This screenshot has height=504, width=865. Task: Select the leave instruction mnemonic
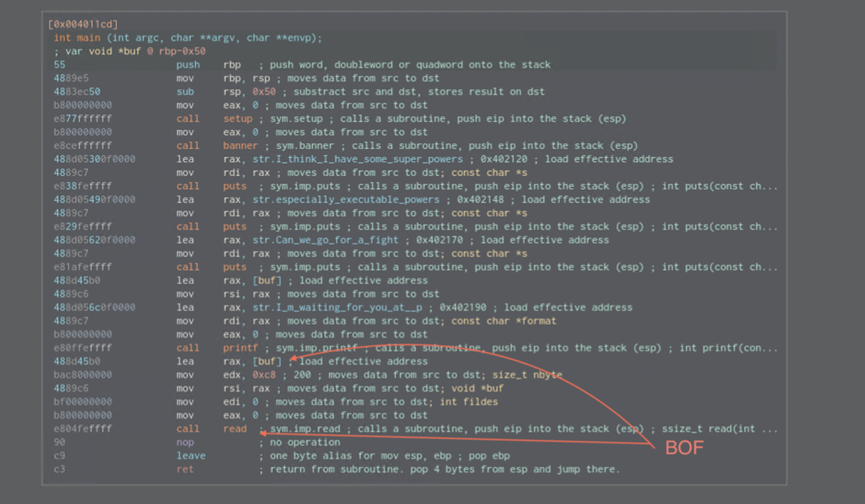tap(191, 456)
